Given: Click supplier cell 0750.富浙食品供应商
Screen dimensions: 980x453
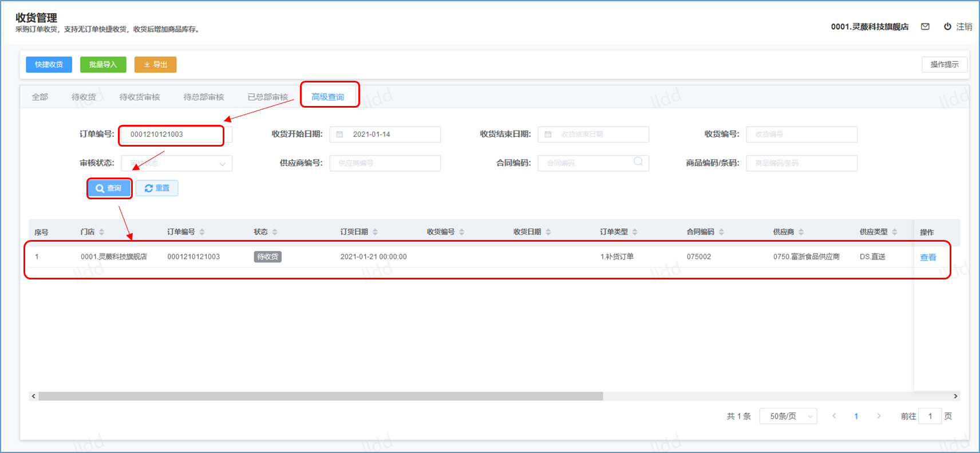Looking at the screenshot, I should 806,257.
